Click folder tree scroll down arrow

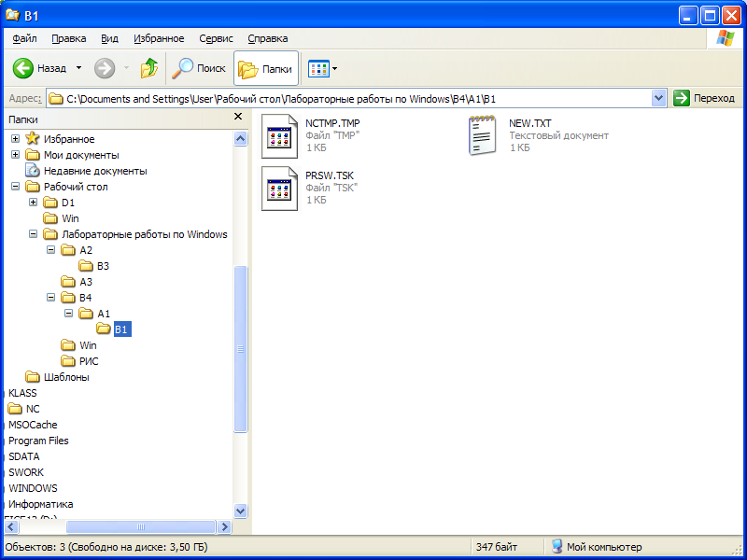[x=241, y=511]
